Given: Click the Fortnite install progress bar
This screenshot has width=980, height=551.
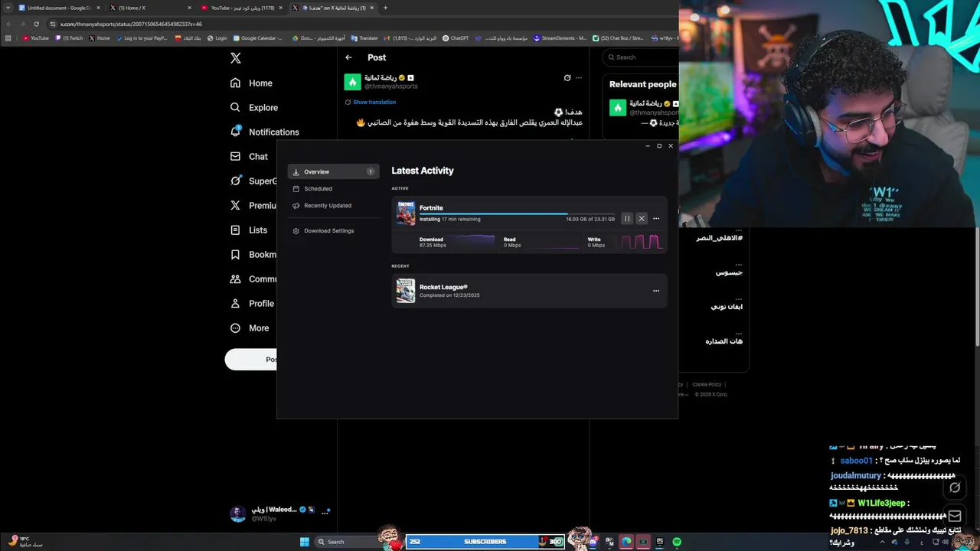Looking at the screenshot, I should point(517,214).
